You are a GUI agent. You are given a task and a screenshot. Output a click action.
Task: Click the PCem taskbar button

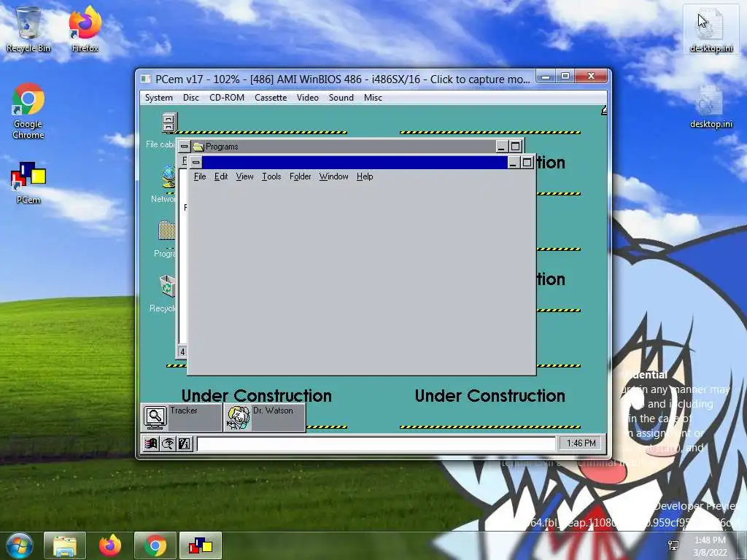[x=200, y=545]
